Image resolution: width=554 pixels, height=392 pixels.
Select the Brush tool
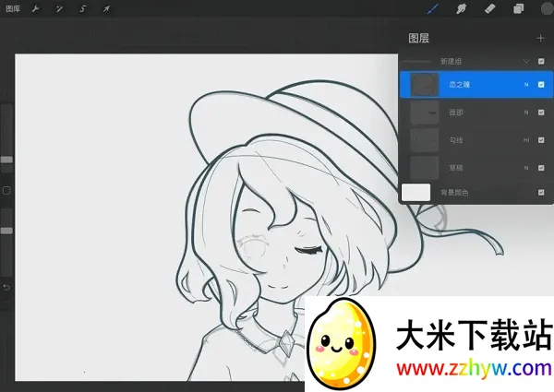click(433, 9)
